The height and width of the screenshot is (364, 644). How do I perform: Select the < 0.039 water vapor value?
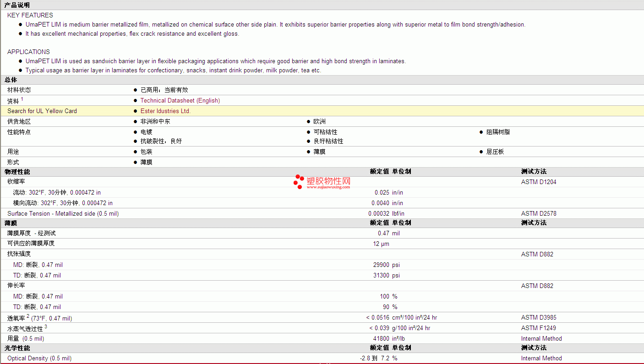(379, 328)
